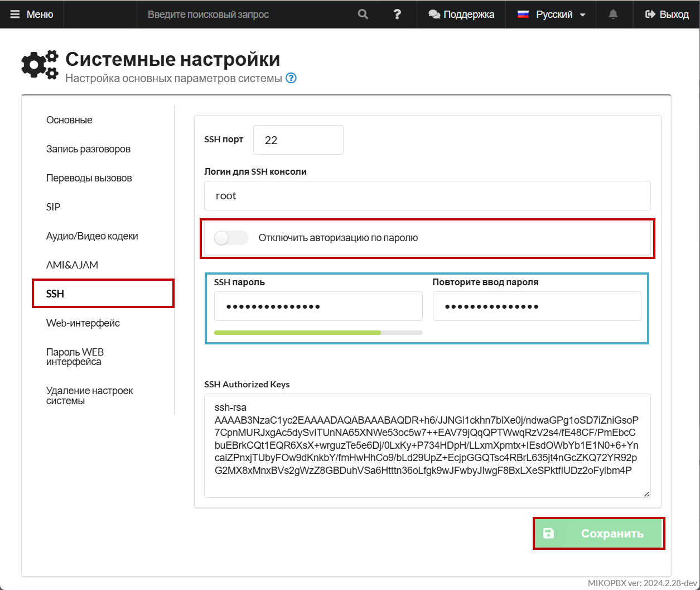Click the Logout button

(x=667, y=15)
